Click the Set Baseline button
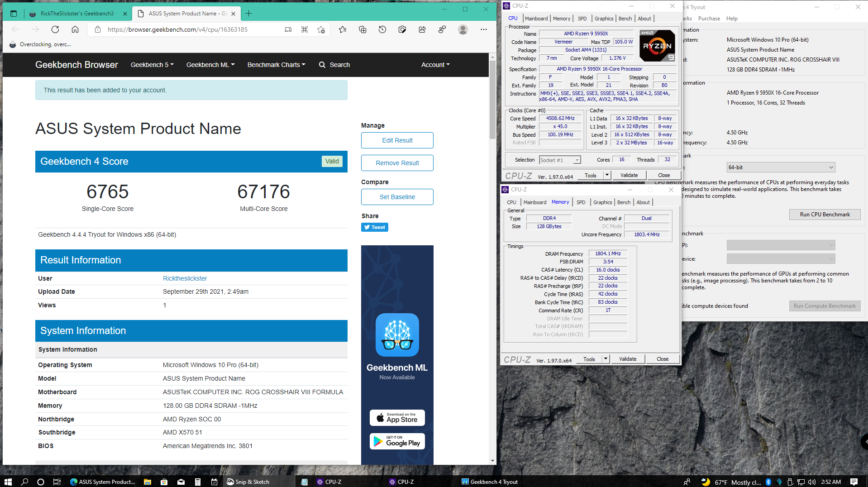868x487 pixels. [x=397, y=197]
